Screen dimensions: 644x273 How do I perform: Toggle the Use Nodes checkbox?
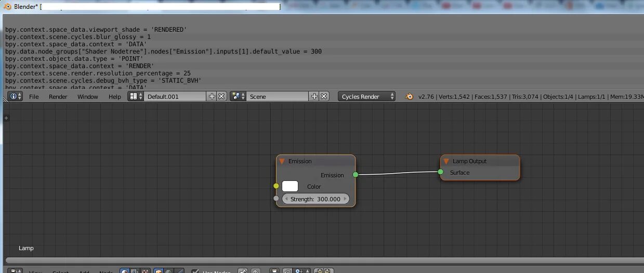tap(196, 271)
